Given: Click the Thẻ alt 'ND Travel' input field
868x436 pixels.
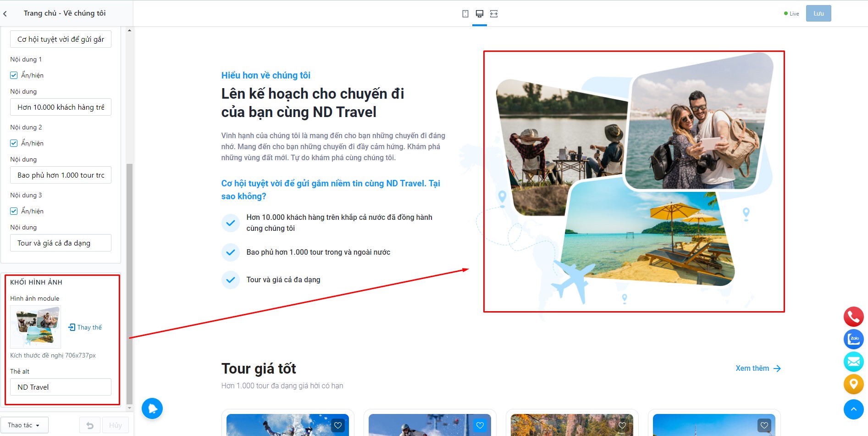Looking at the screenshot, I should (x=61, y=387).
